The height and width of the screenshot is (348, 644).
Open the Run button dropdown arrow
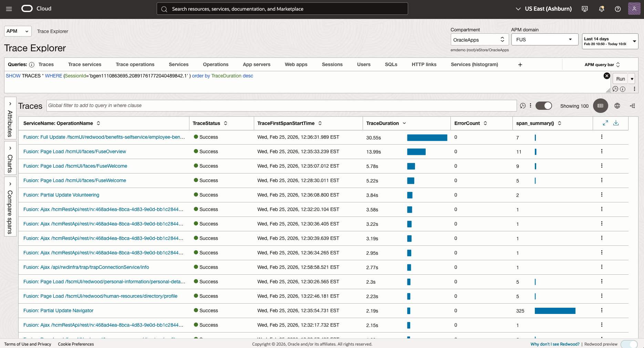(x=632, y=78)
